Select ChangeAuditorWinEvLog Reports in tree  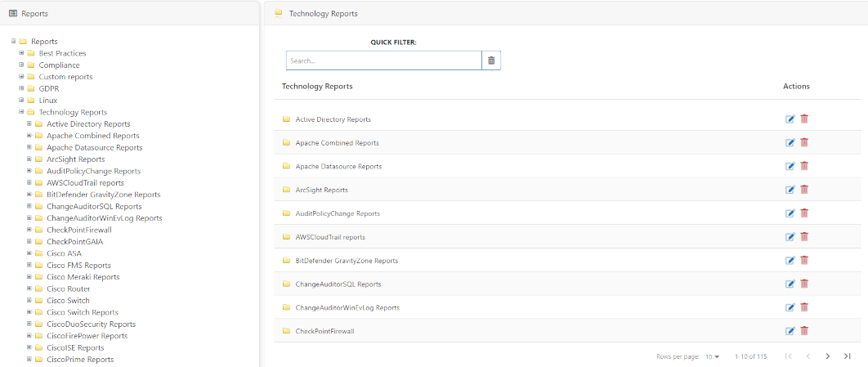pos(105,218)
